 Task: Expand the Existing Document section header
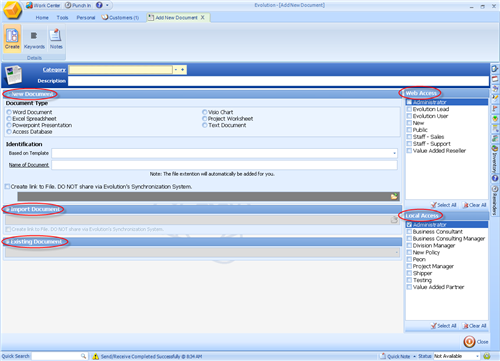pyautogui.click(x=202, y=241)
